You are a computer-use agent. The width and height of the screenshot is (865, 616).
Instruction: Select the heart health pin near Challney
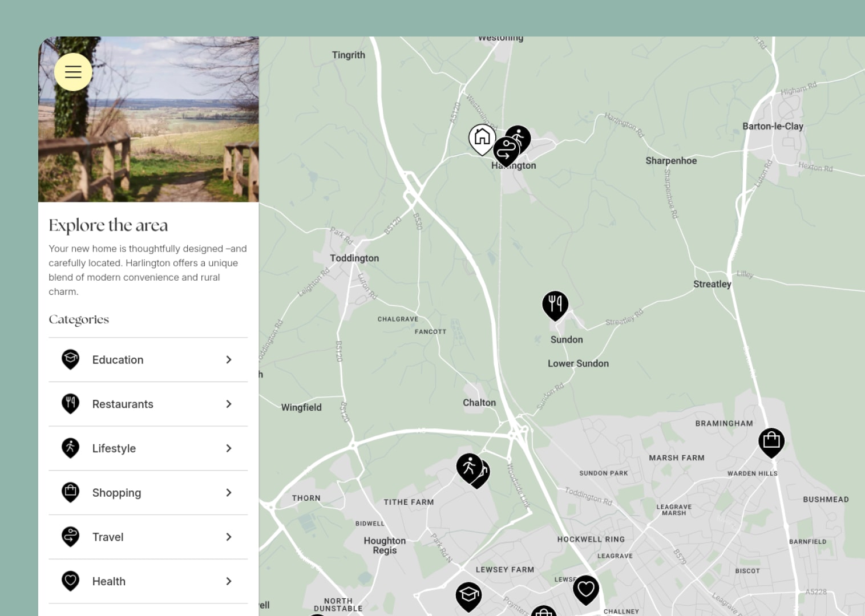pos(586,588)
